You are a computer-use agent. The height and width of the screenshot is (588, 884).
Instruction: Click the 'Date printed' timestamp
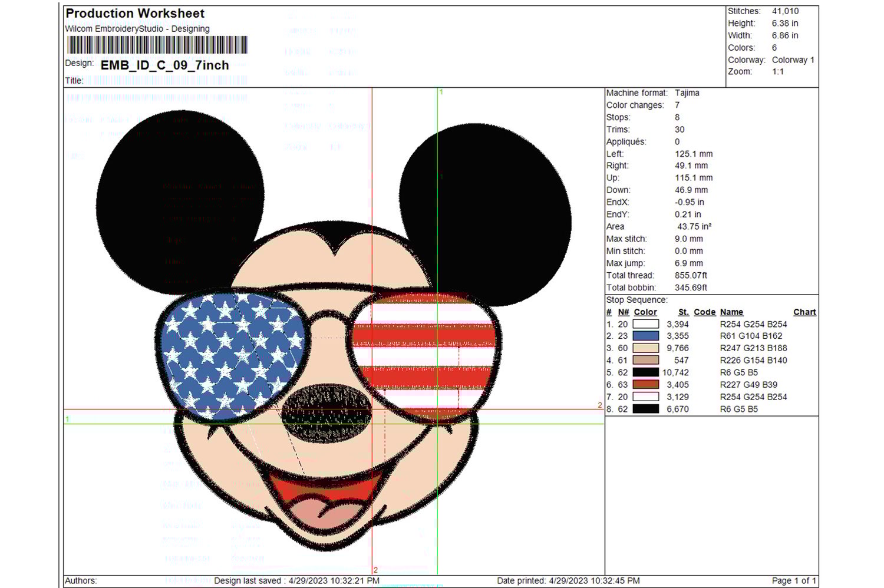[x=568, y=581]
